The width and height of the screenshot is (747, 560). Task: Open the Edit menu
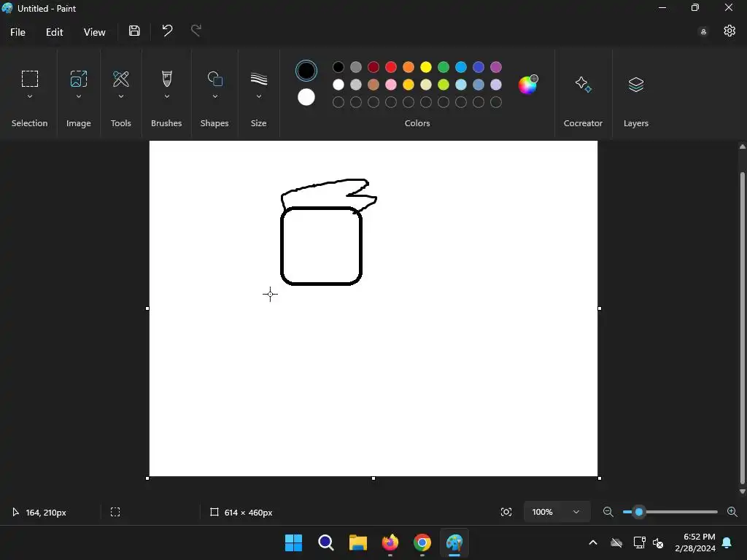click(54, 32)
